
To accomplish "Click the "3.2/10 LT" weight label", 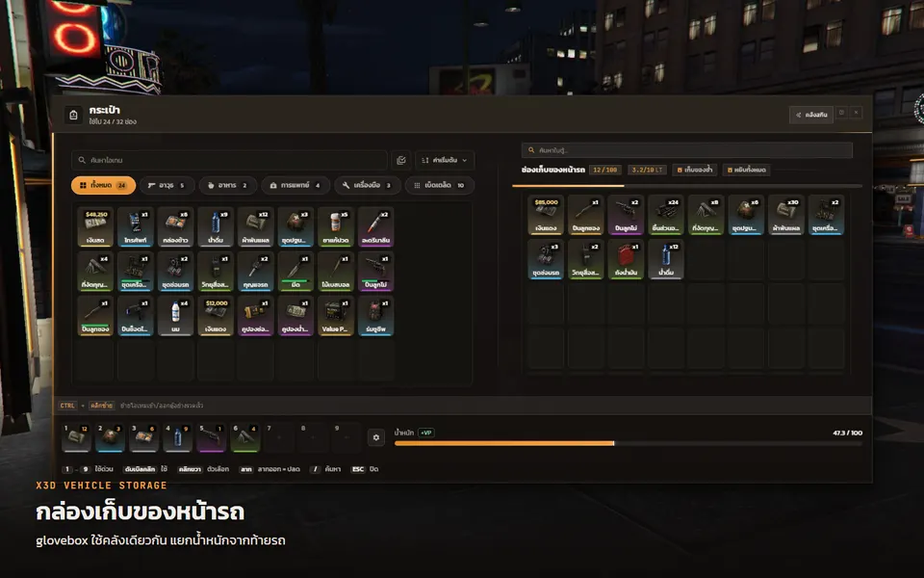I will click(x=647, y=170).
